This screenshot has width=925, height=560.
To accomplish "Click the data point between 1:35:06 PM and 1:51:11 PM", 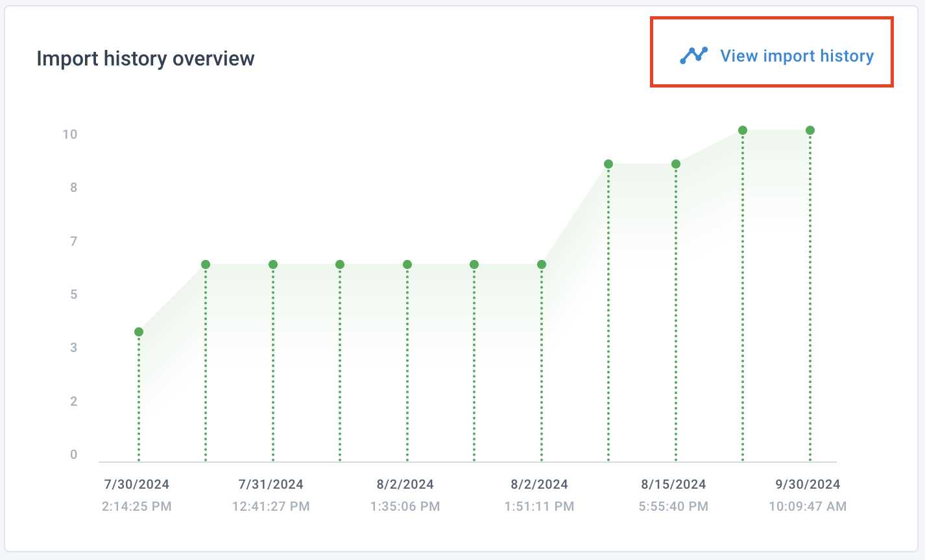I will 474,264.
